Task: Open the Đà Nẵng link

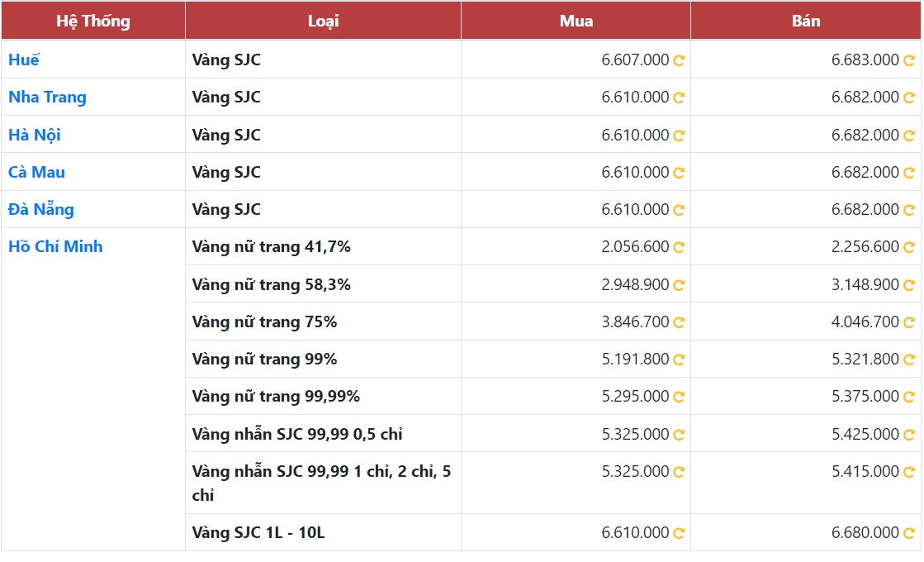Action: (41, 209)
